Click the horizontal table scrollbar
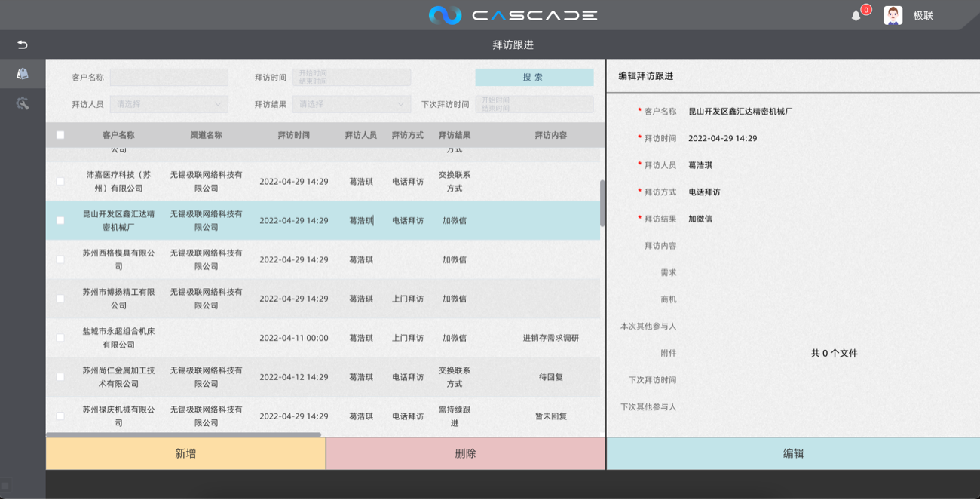 (183, 434)
